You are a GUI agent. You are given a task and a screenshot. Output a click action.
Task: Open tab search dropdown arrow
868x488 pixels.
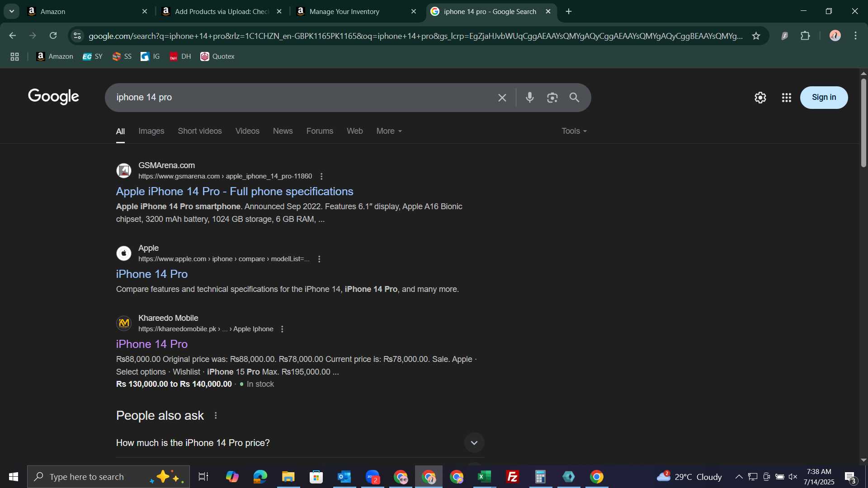point(12,11)
